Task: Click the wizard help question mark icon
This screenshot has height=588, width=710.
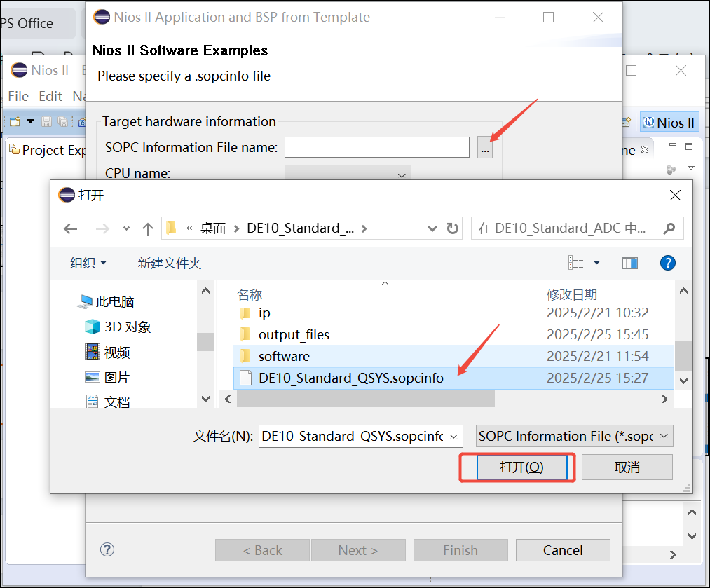Action: click(107, 550)
